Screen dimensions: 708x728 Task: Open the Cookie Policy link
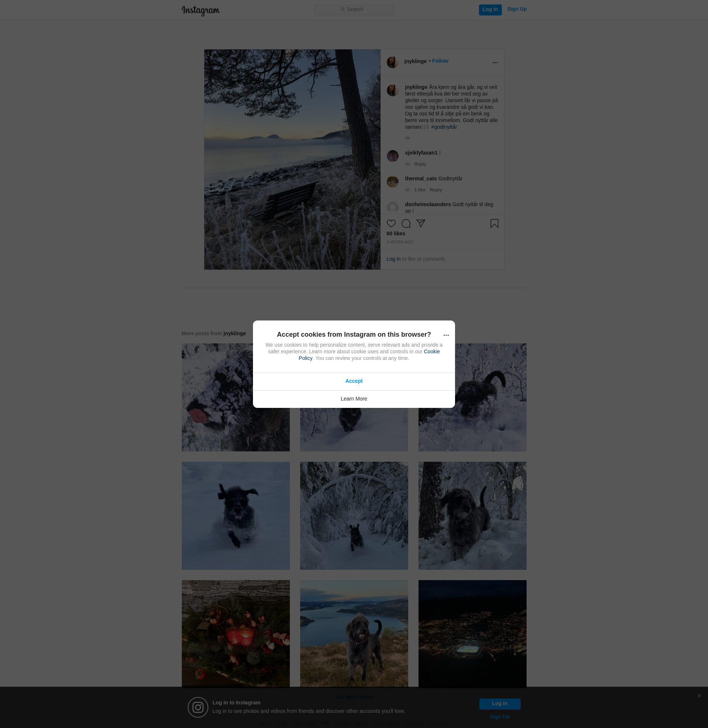tap(431, 352)
